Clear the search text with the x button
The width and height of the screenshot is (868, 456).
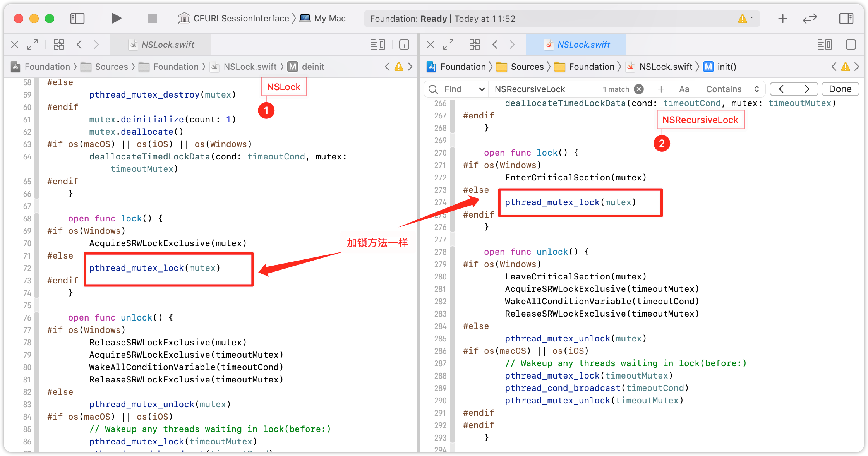pos(639,89)
